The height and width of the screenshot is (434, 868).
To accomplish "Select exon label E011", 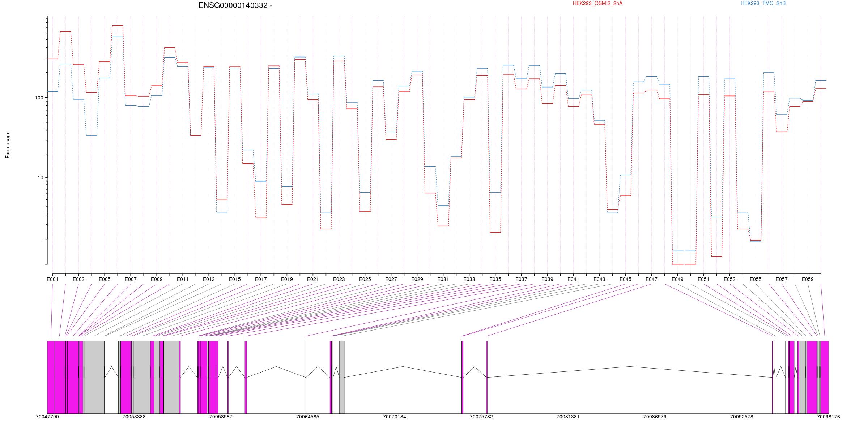I will [183, 279].
